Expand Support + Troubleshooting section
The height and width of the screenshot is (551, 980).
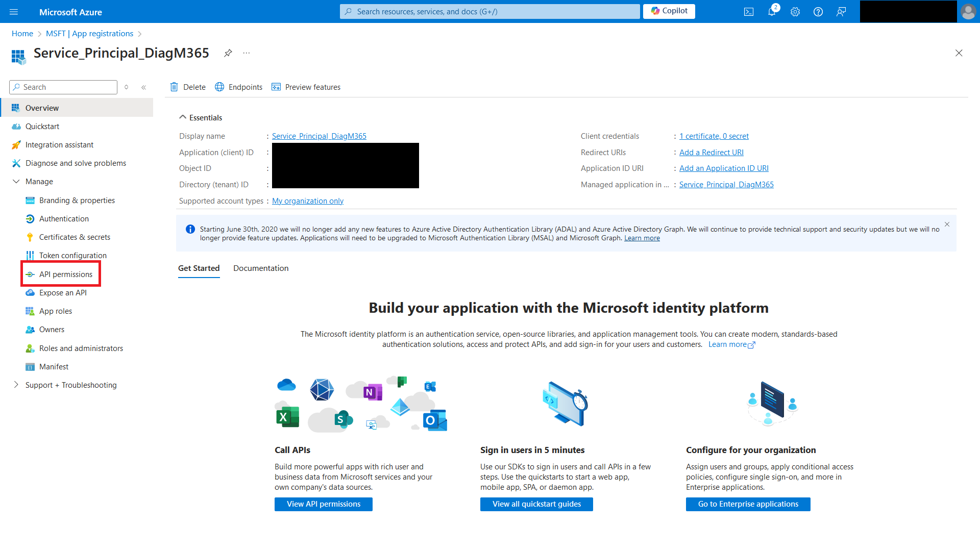point(16,385)
